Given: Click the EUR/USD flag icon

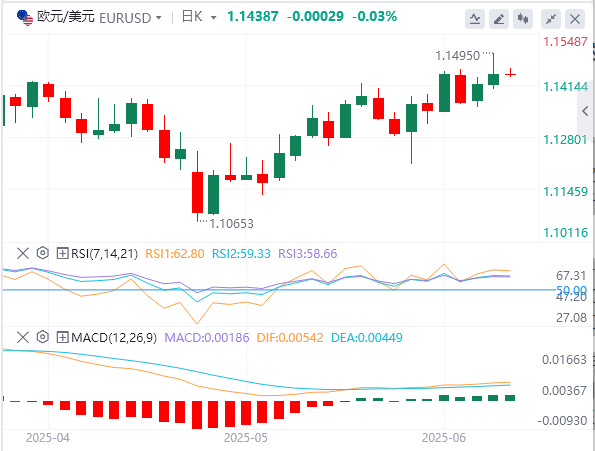Looking at the screenshot, I should [x=25, y=18].
